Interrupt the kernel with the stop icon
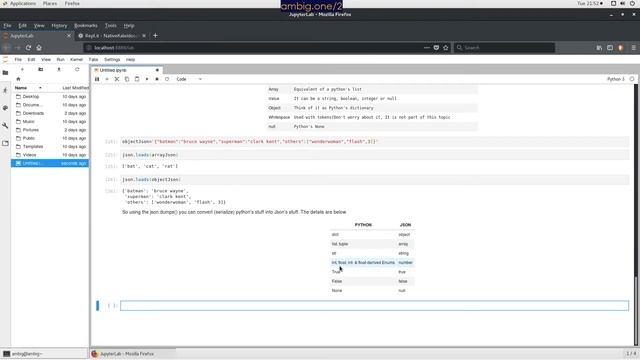This screenshot has width=640, height=360. (157, 79)
